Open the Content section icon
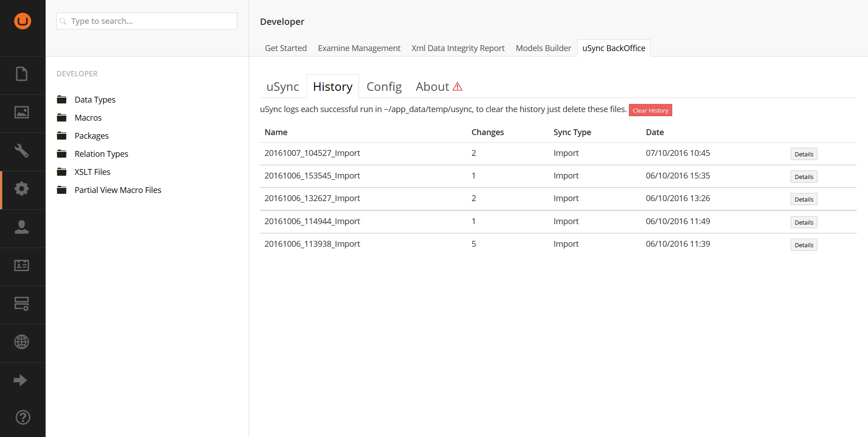 [22, 74]
